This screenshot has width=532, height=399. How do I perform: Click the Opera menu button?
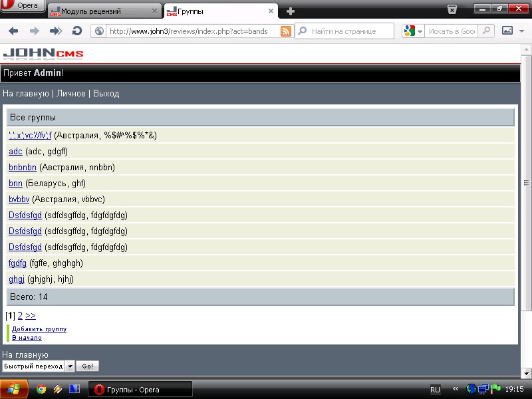23,5
